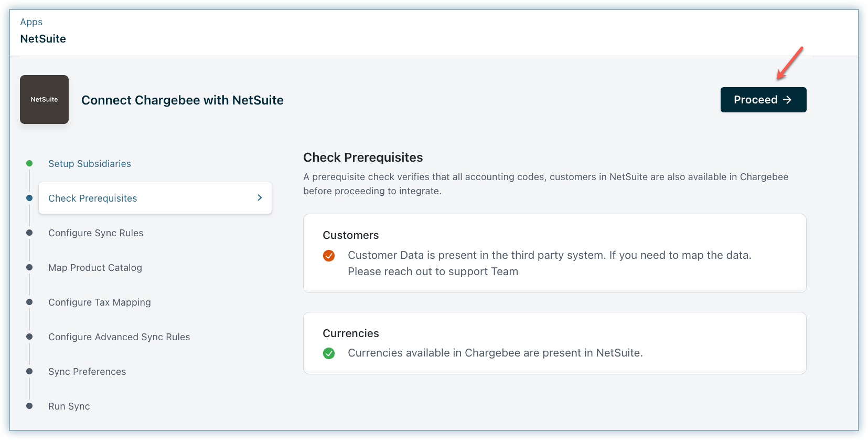Select Configure Advanced Sync Rules
The image size is (868, 440).
(119, 337)
